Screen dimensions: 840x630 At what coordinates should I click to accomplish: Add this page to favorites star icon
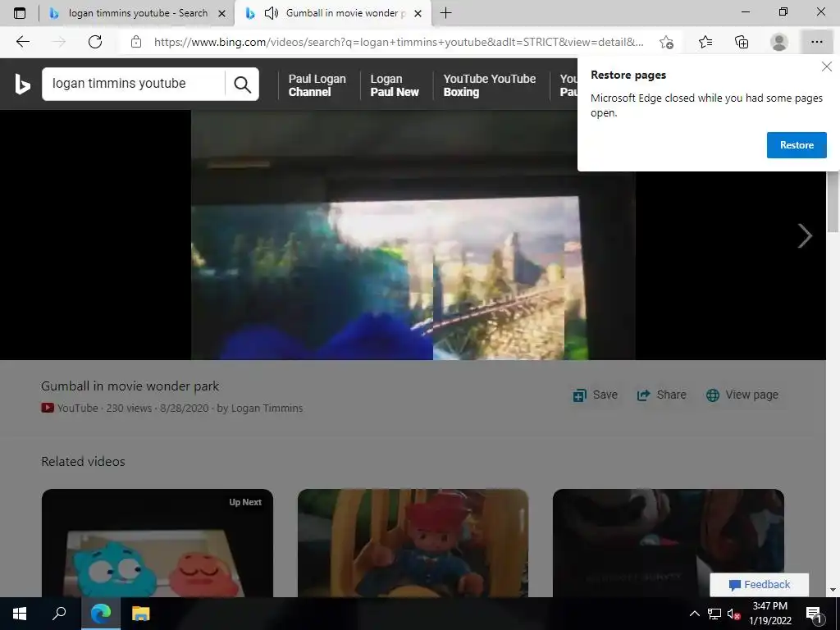click(x=666, y=42)
